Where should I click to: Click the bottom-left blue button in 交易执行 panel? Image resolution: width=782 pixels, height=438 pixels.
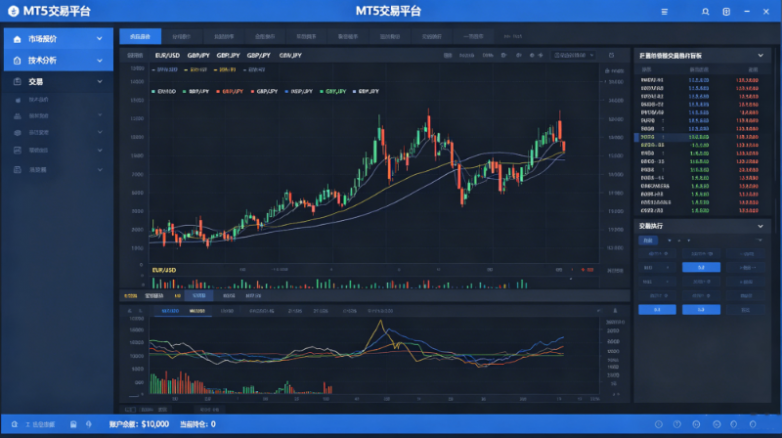pyautogui.click(x=657, y=310)
